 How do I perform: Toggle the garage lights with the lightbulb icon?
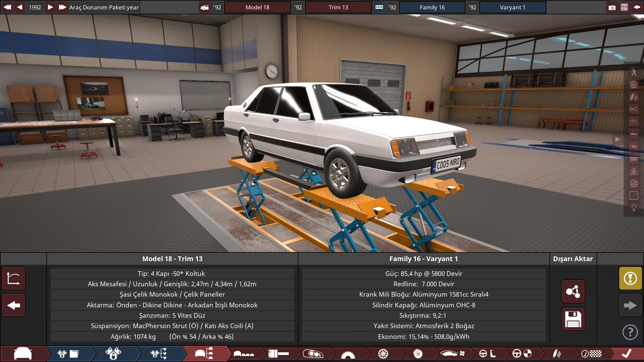[634, 207]
